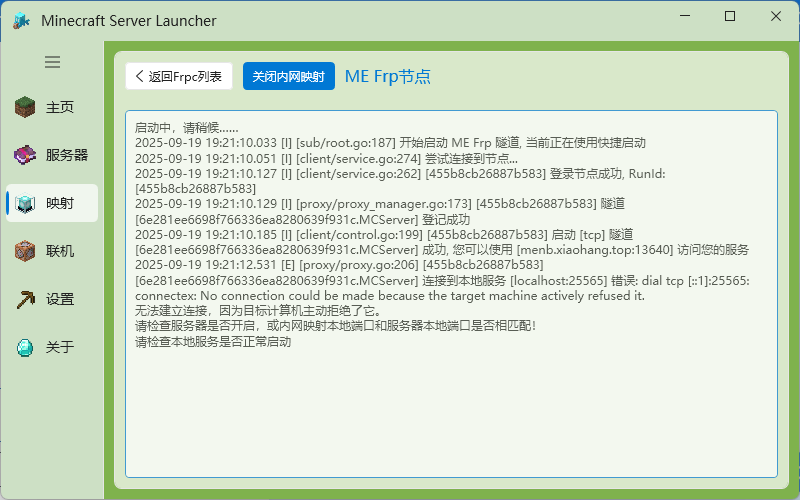Click the '登记成功' log line

point(380,212)
